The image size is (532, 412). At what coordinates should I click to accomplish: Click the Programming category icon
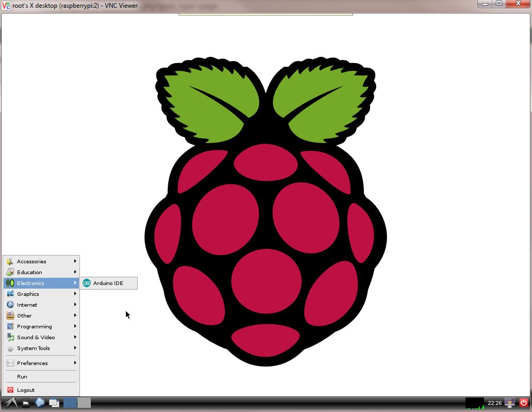pos(10,326)
